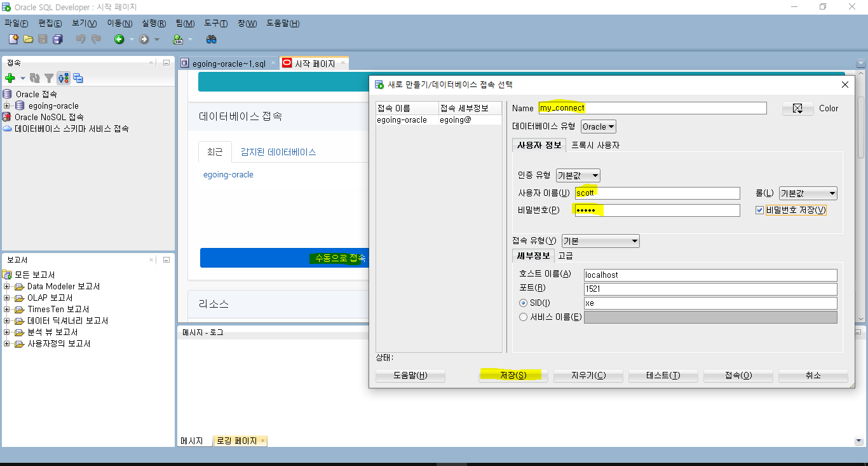Image resolution: width=868 pixels, height=466 pixels.
Task: Click the 저장 button in dialog
Action: tap(513, 376)
